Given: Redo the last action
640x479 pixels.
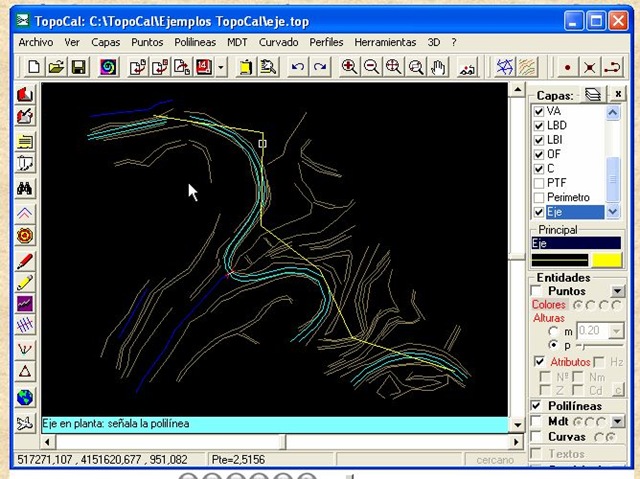Looking at the screenshot, I should coord(320,67).
